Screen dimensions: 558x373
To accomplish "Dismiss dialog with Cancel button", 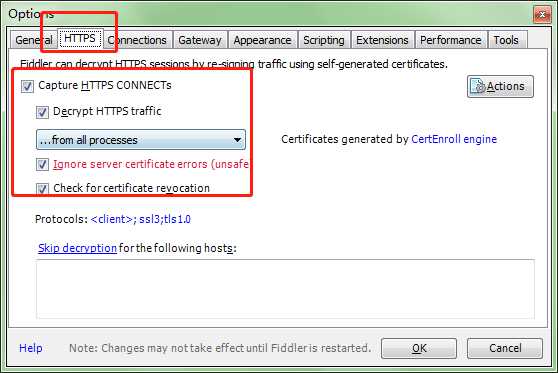I will coord(505,348).
